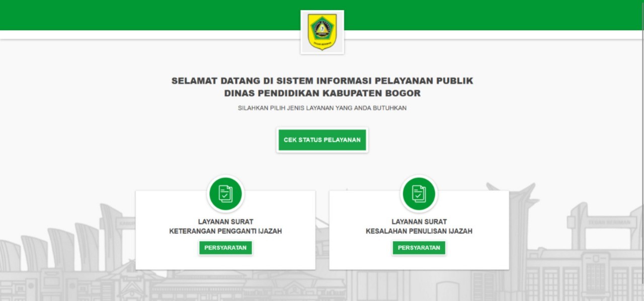Select the Kabupaten Bogor coat of arms logo
Viewport: 644px width, 301px height.
tap(322, 32)
